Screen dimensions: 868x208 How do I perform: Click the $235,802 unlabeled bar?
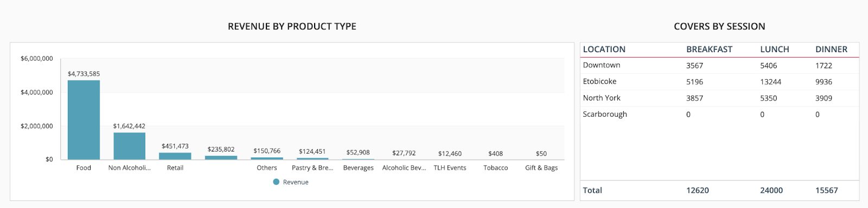tap(221, 157)
